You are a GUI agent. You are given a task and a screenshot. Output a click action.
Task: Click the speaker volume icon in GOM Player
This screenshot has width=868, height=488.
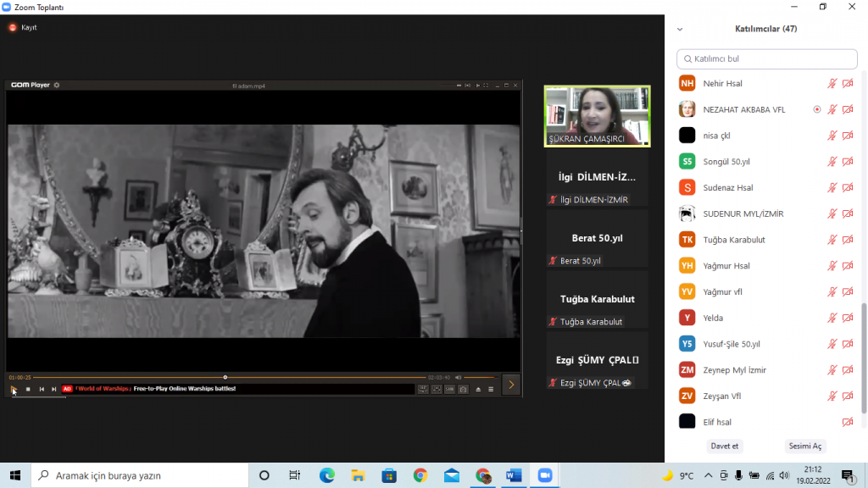coord(458,378)
